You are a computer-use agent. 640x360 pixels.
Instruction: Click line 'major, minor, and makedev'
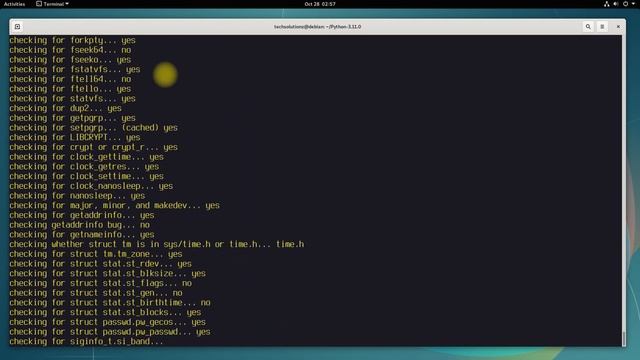[115, 206]
